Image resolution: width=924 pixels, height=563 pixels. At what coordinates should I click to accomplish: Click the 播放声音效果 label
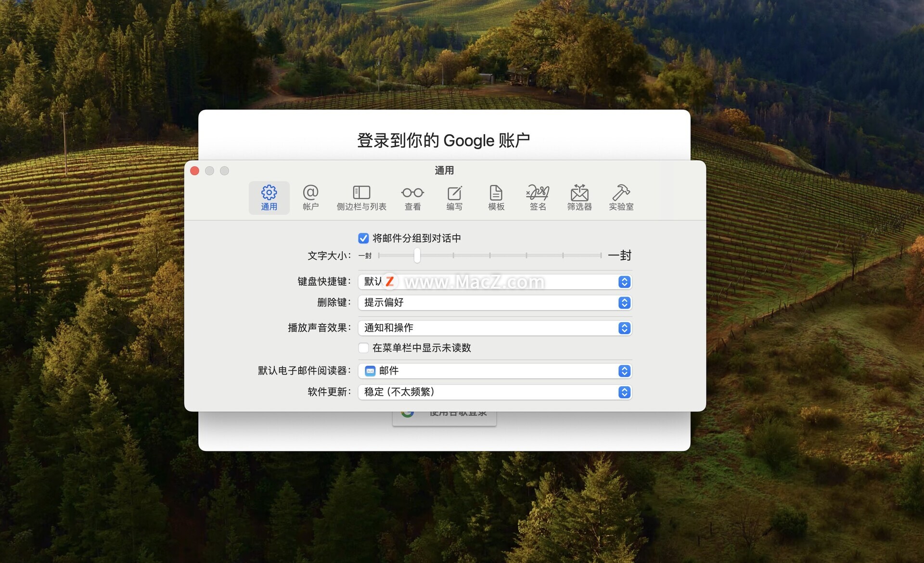[x=320, y=328]
